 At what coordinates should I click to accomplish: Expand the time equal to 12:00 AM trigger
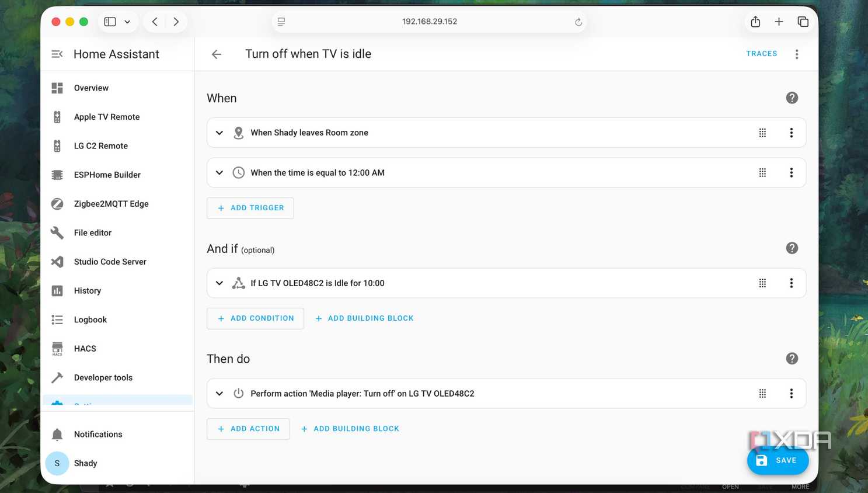219,173
